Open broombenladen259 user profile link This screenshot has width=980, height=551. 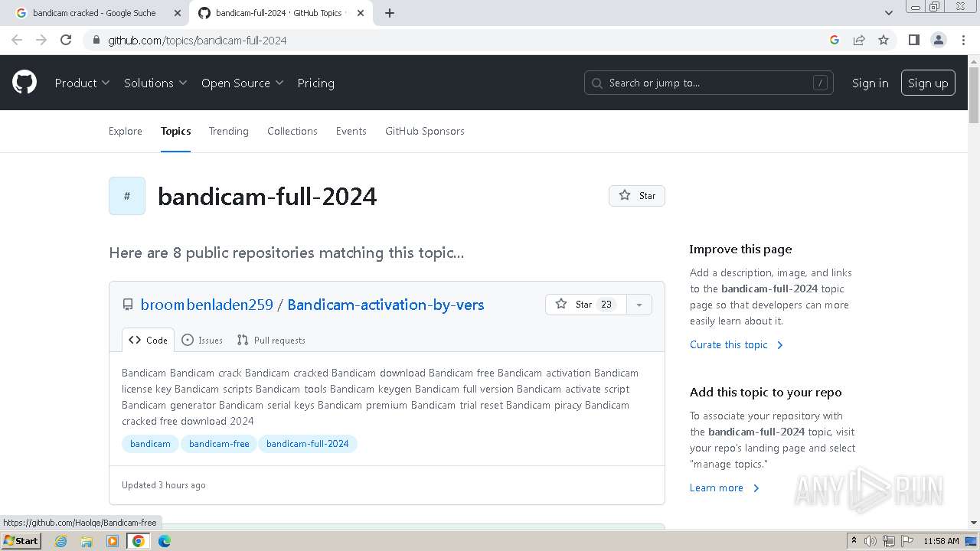point(207,305)
